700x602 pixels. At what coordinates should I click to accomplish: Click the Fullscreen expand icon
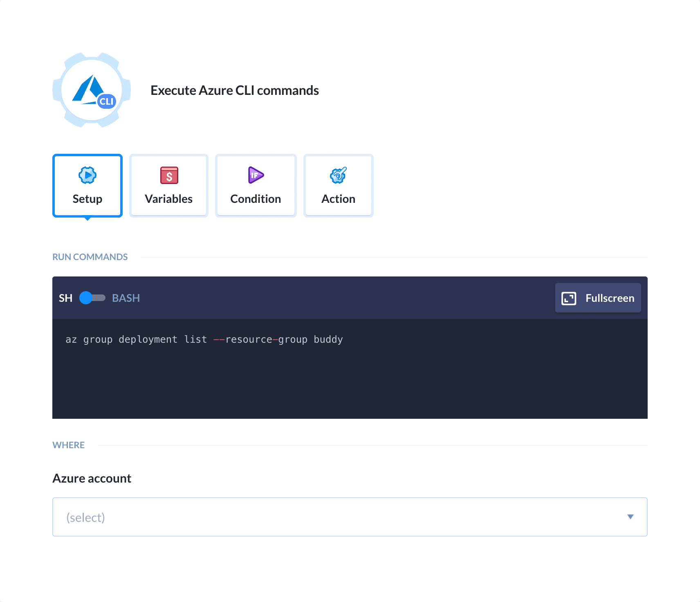pos(569,298)
